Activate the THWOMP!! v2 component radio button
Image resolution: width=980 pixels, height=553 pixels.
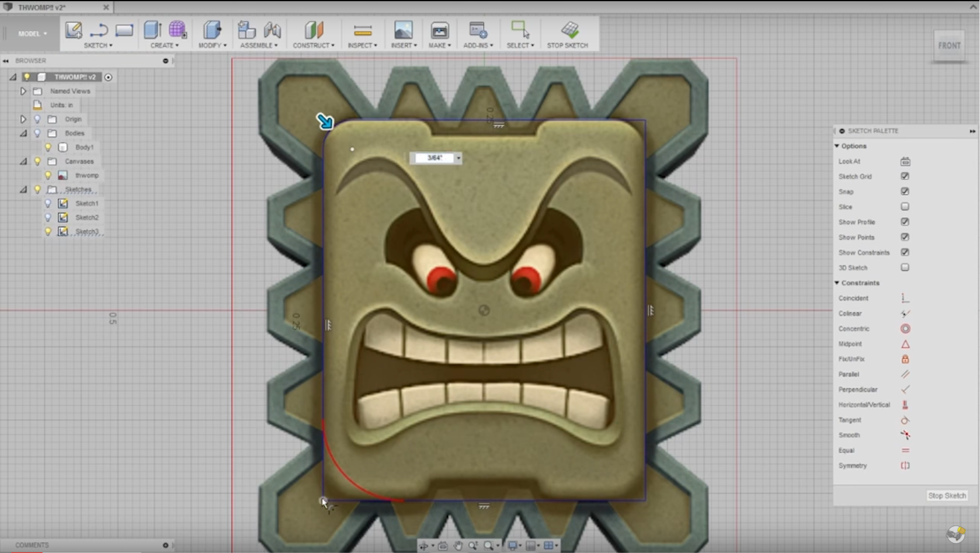tap(108, 77)
